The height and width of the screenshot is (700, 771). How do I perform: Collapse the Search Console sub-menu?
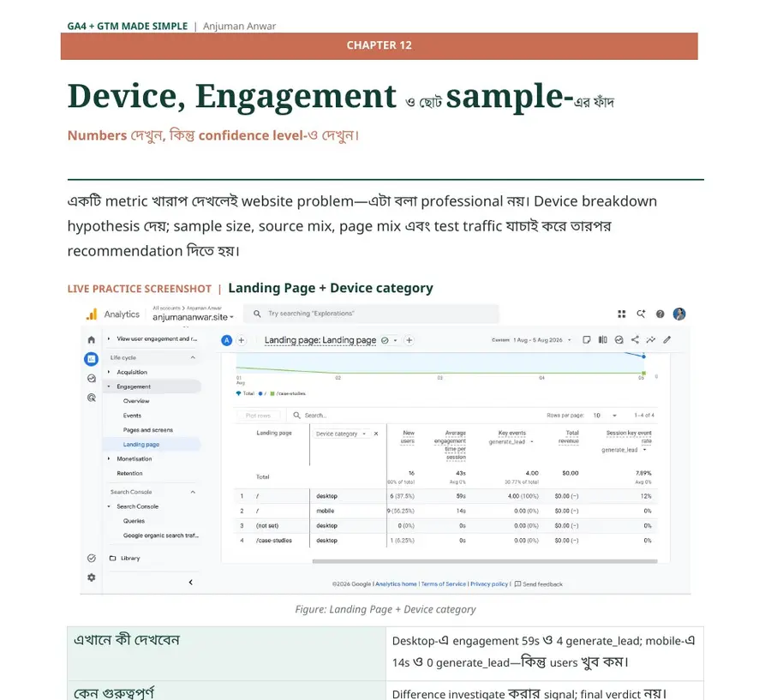tap(109, 506)
